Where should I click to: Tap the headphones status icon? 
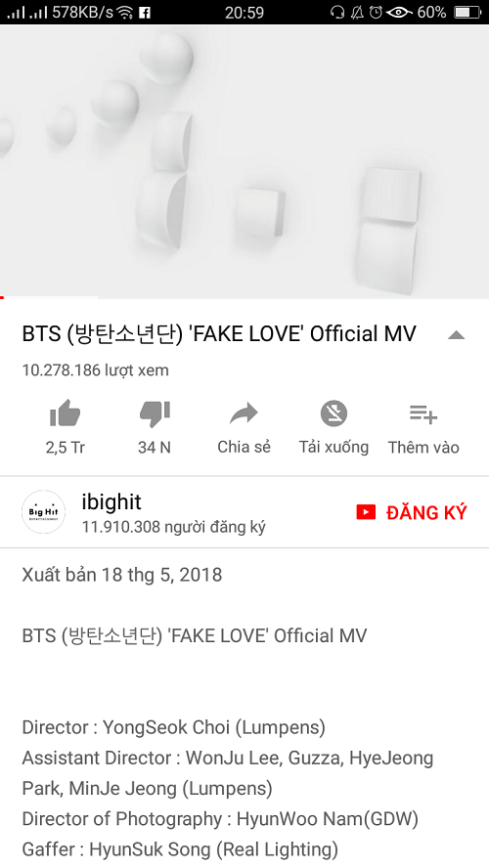point(337,12)
